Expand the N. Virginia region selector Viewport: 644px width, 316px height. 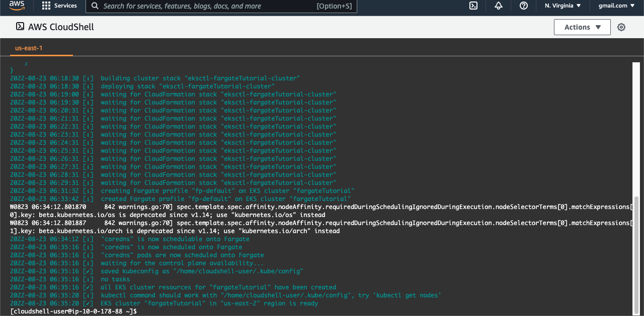[562, 6]
